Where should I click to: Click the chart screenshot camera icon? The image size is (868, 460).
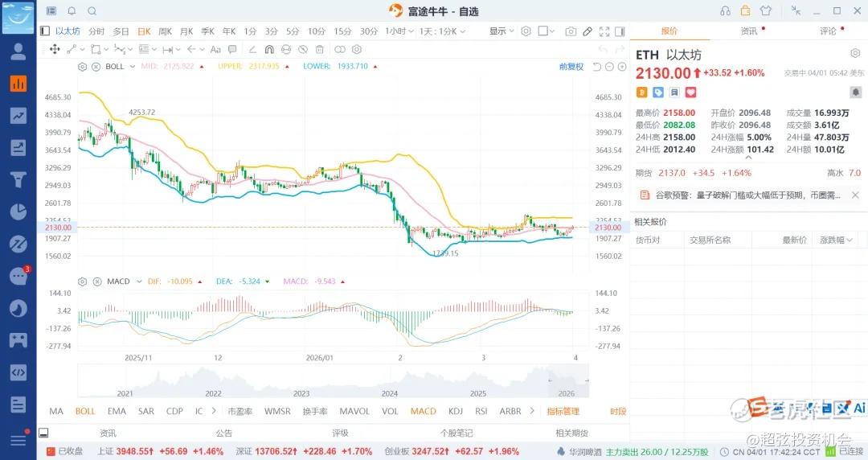click(x=571, y=31)
